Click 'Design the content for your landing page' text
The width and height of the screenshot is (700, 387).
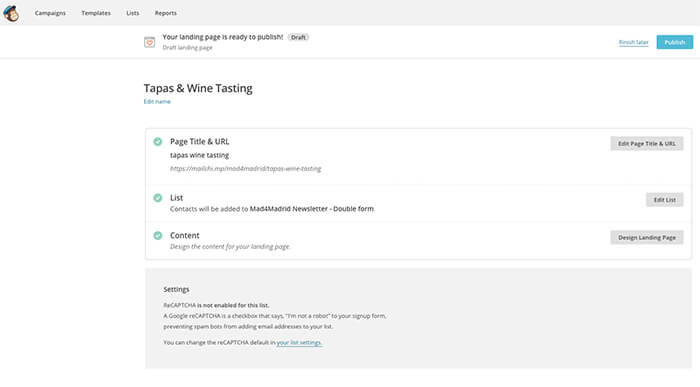coord(230,246)
